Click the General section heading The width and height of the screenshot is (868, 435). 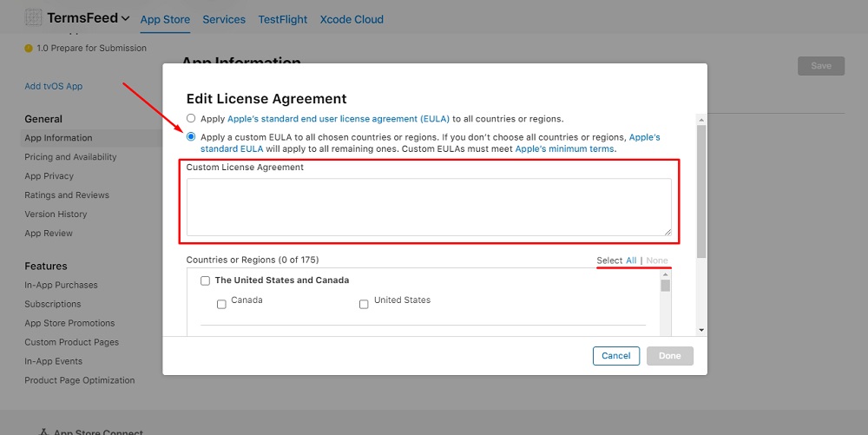click(x=43, y=119)
